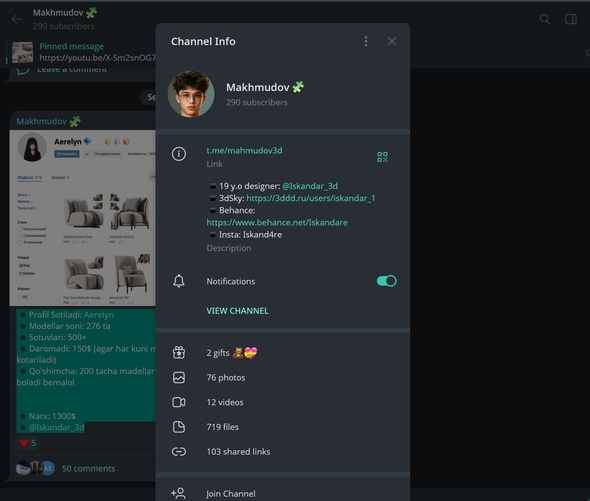Open the t.me/mahmudov3d channel link

click(244, 151)
